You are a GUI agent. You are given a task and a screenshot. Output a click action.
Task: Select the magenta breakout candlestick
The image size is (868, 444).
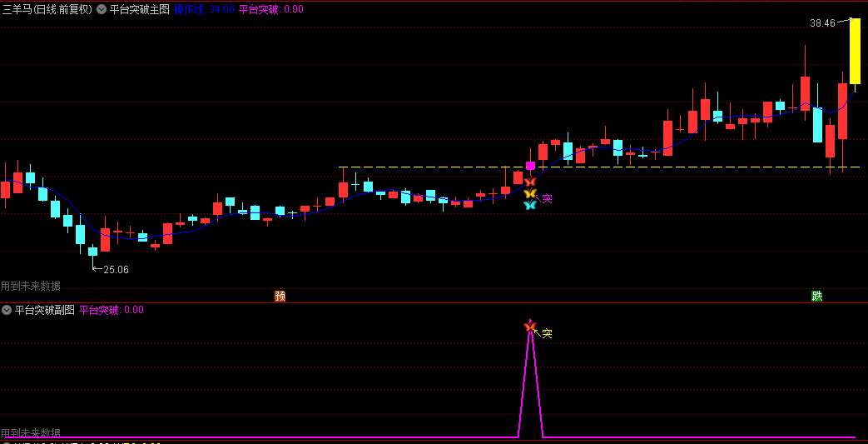530,165
